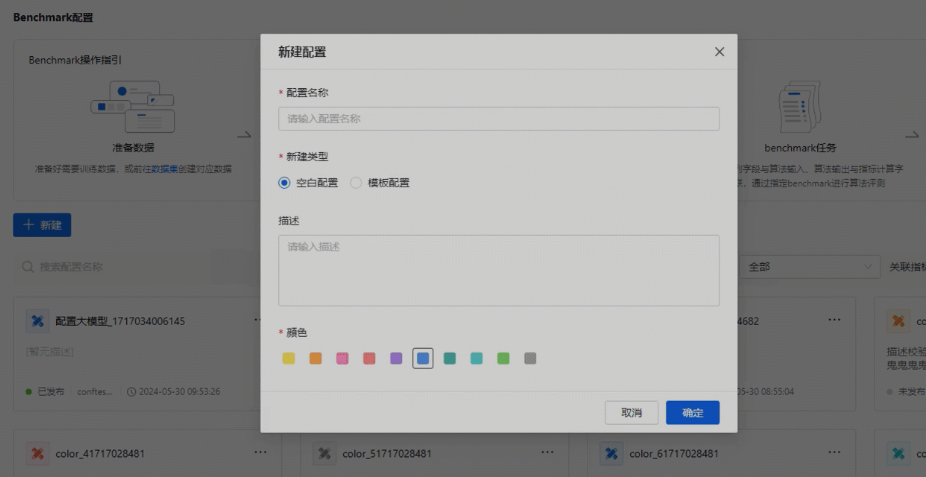Click the 配置名称 input field

pyautogui.click(x=498, y=119)
